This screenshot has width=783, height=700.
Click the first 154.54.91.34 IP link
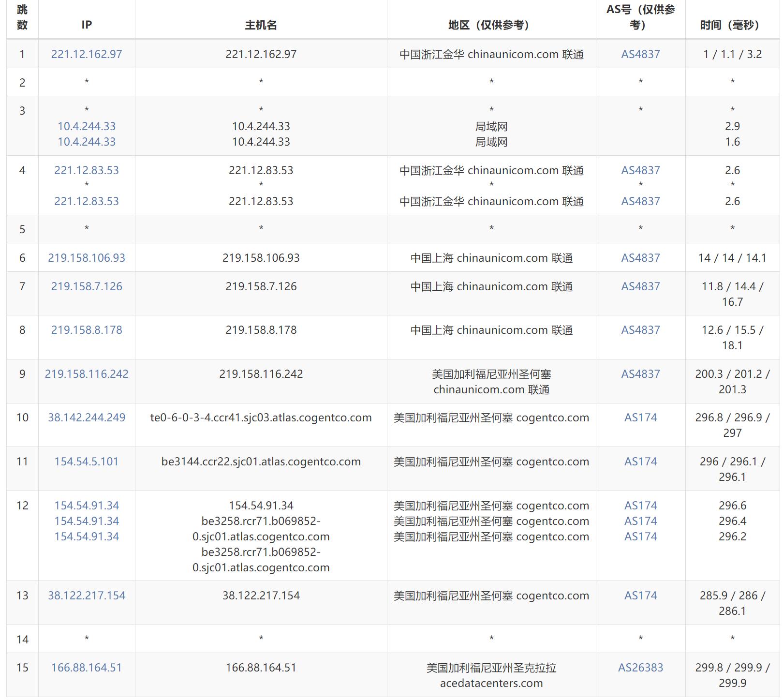[x=87, y=506]
